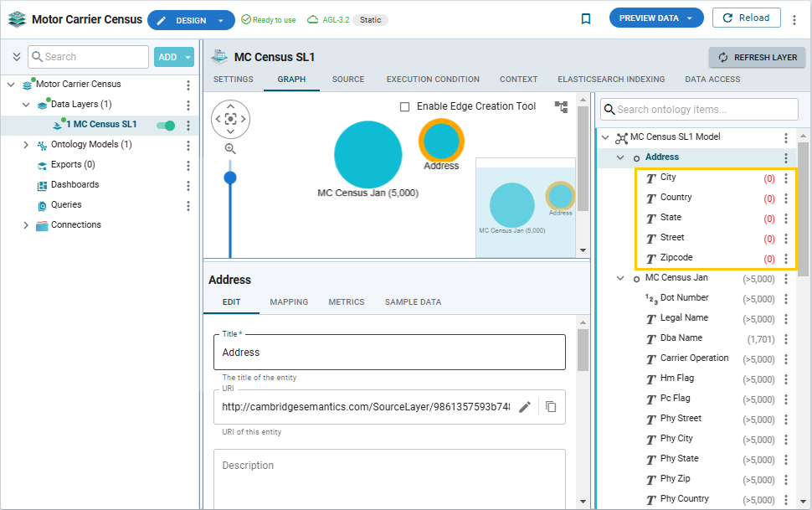The width and height of the screenshot is (812, 510).
Task: Expand the Ontology Models tree node
Action: [x=26, y=145]
